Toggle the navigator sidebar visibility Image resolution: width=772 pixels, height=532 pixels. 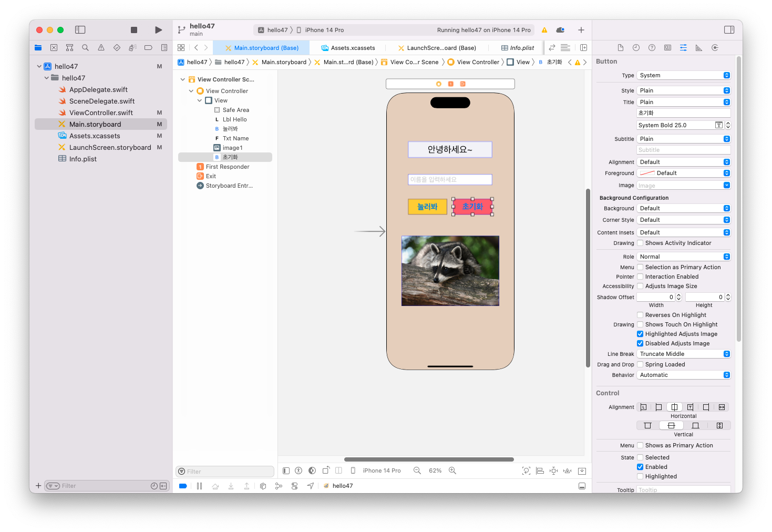pos(80,30)
